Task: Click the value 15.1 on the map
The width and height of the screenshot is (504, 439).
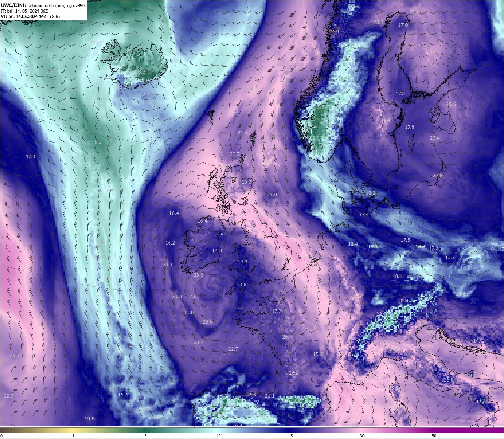Action: 221,233
